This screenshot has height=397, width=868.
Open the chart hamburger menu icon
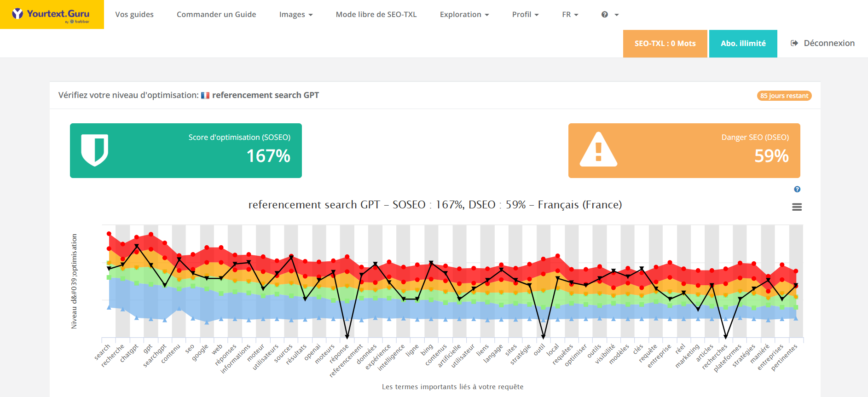pyautogui.click(x=797, y=207)
